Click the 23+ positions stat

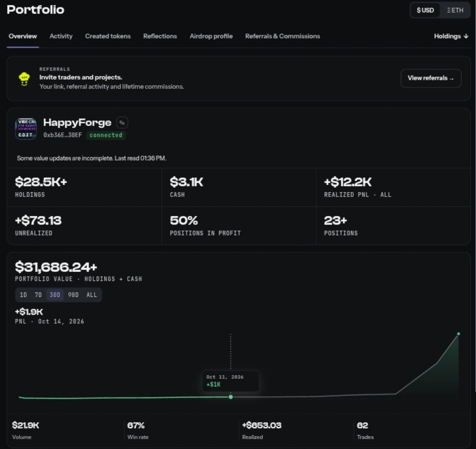pyautogui.click(x=336, y=221)
